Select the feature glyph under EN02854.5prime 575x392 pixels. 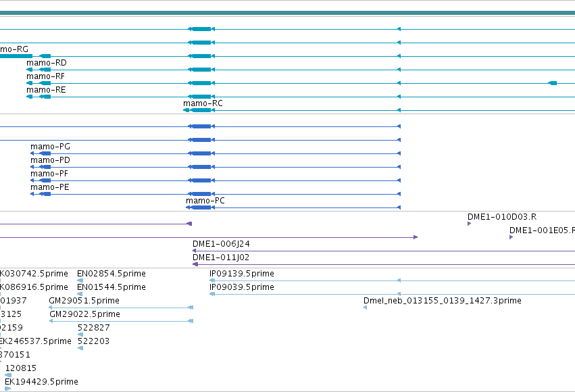point(80,280)
